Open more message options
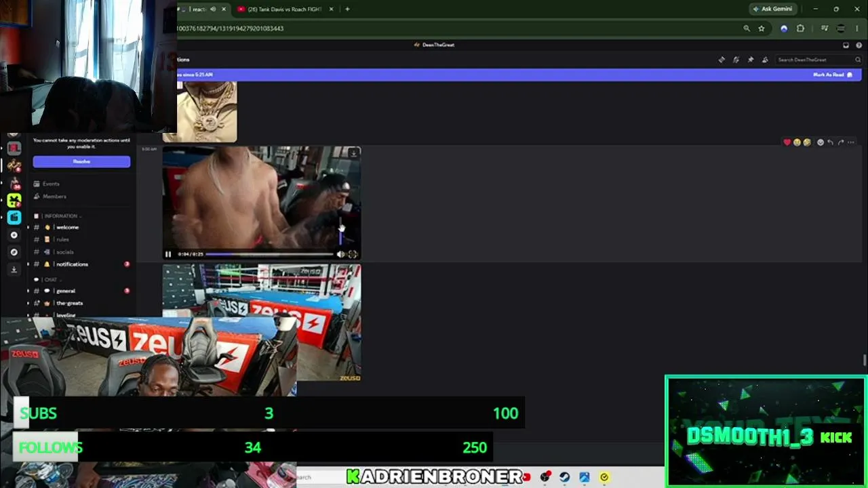Image resolution: width=868 pixels, height=488 pixels. 851,142
